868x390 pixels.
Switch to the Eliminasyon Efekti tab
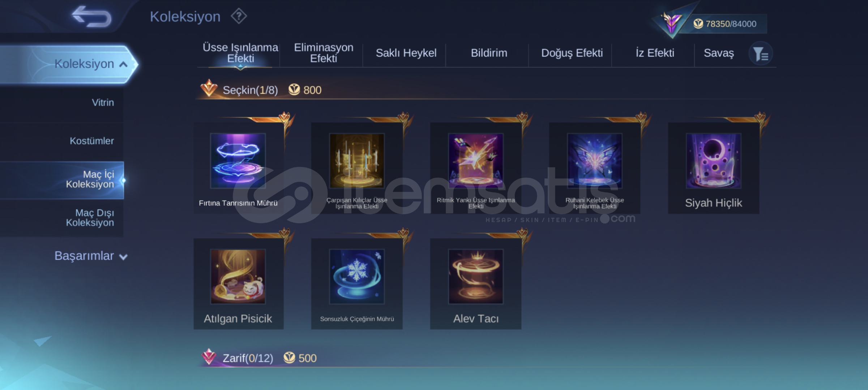tap(324, 53)
